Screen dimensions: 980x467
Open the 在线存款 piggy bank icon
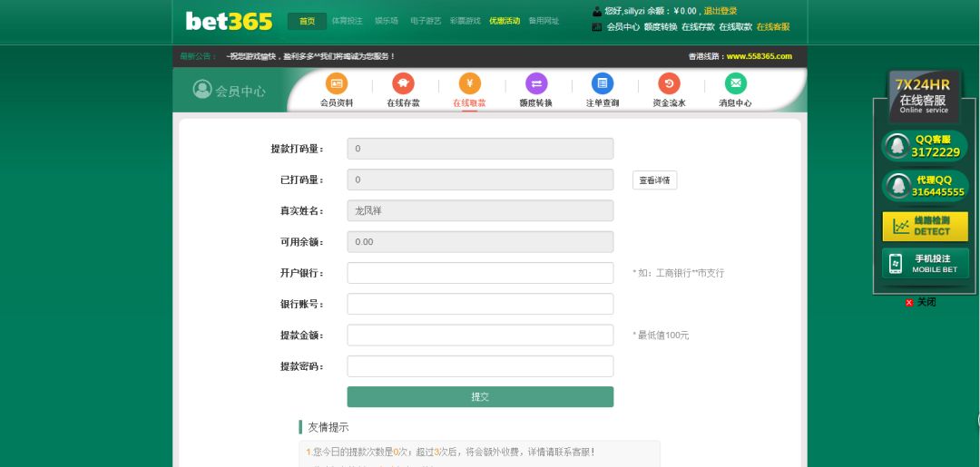[403, 83]
